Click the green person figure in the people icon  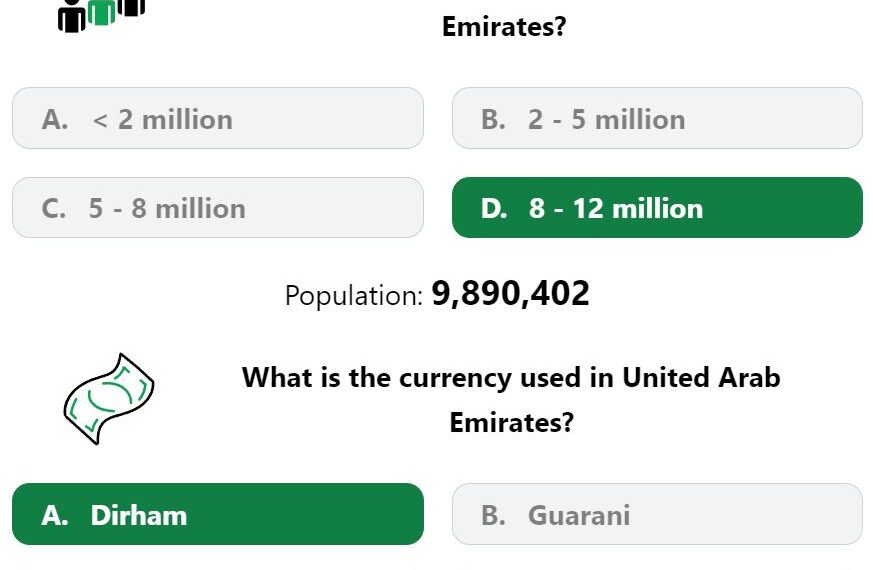pos(101,12)
